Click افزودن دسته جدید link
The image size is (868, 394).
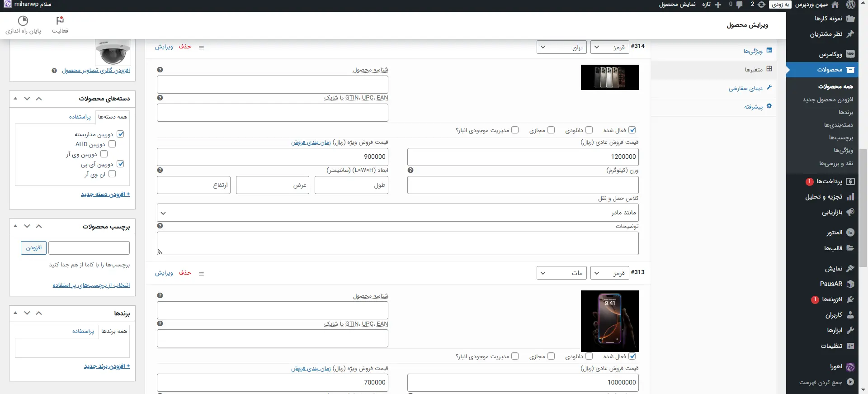pos(105,194)
